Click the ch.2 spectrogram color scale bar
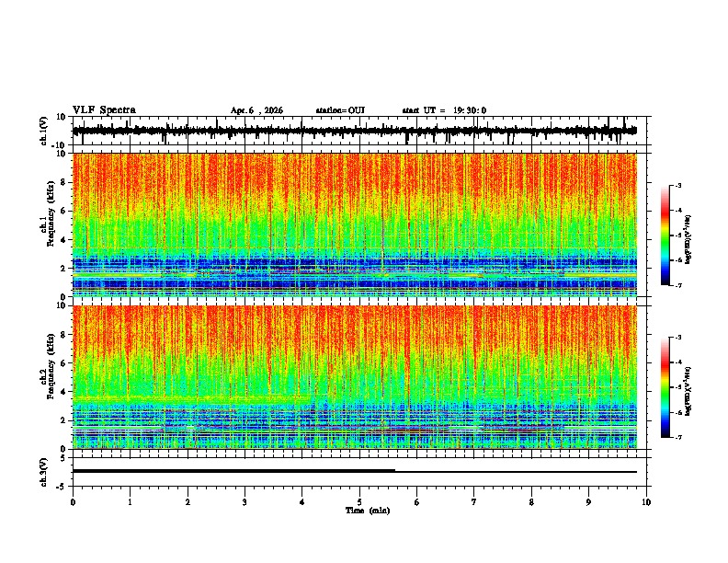Viewport: 728px width, 563px height. coord(665,387)
